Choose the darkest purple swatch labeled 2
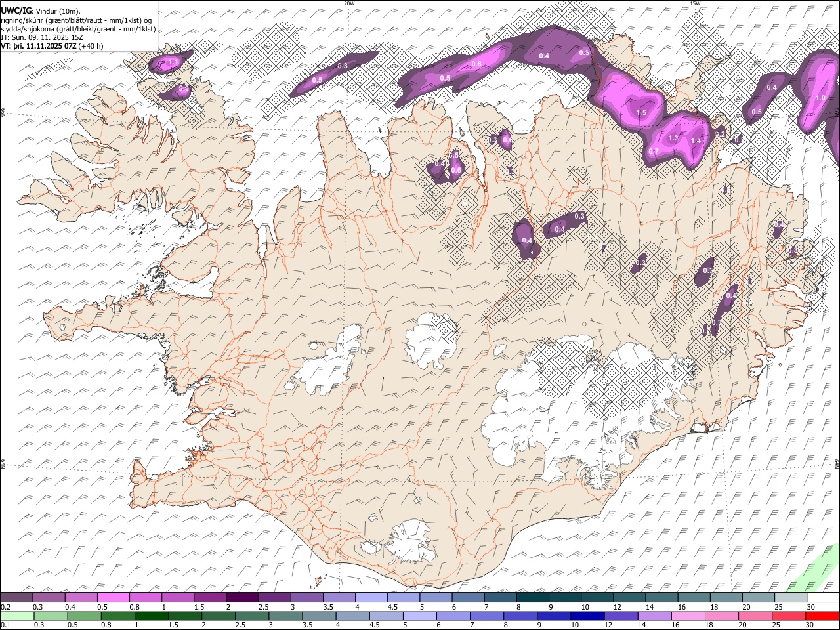This screenshot has height=630, width=840. click(x=241, y=598)
